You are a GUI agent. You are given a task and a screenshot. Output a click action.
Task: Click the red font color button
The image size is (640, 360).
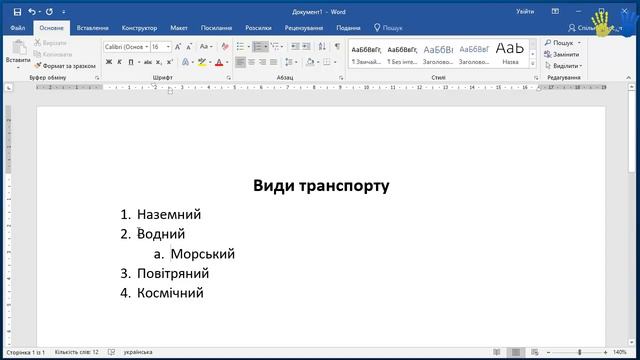click(219, 62)
